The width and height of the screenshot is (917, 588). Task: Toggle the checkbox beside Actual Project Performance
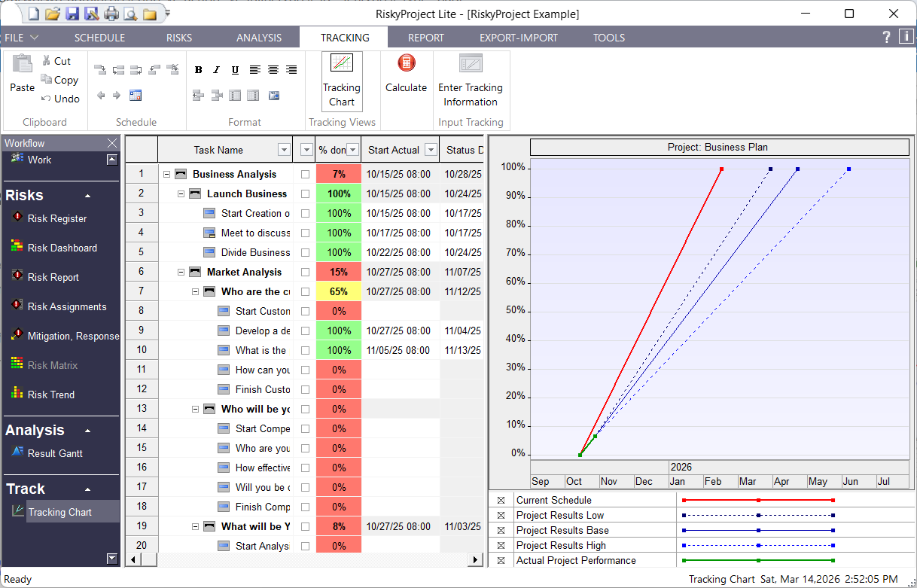(x=502, y=560)
